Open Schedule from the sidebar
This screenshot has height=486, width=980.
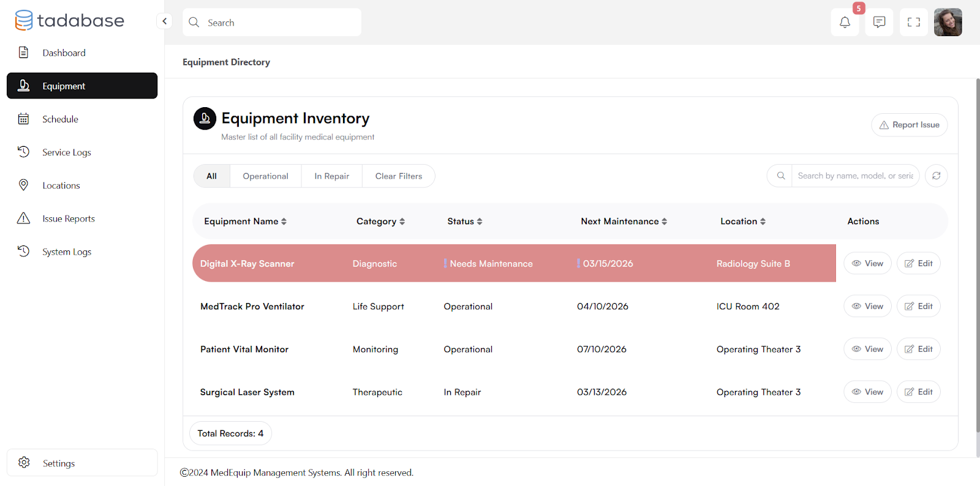60,119
